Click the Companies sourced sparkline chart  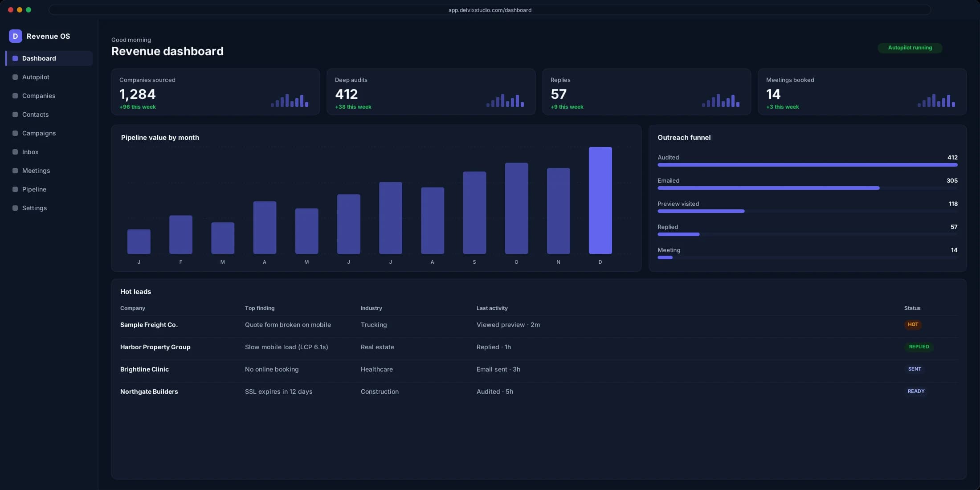pyautogui.click(x=290, y=100)
